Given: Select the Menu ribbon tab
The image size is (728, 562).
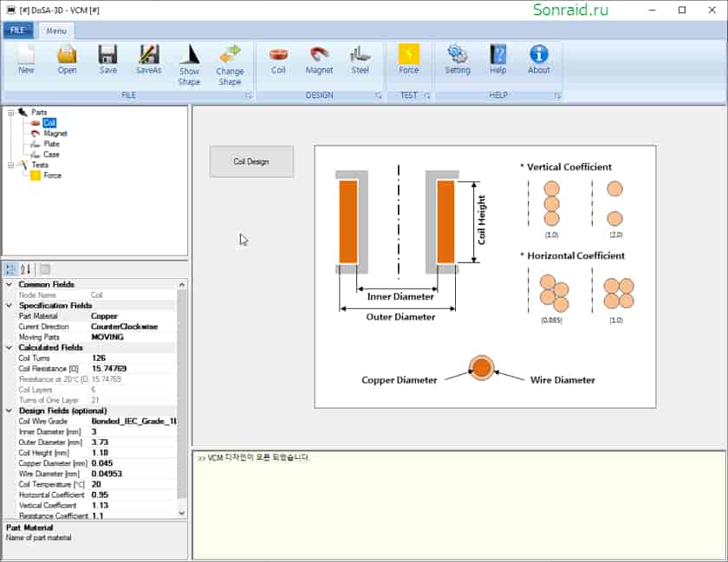Looking at the screenshot, I should pyautogui.click(x=56, y=30).
